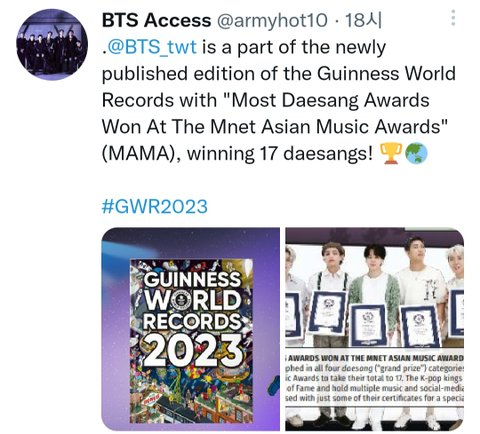Click the article paragraph text under photo
This screenshot has height=434, width=480.
click(375, 383)
